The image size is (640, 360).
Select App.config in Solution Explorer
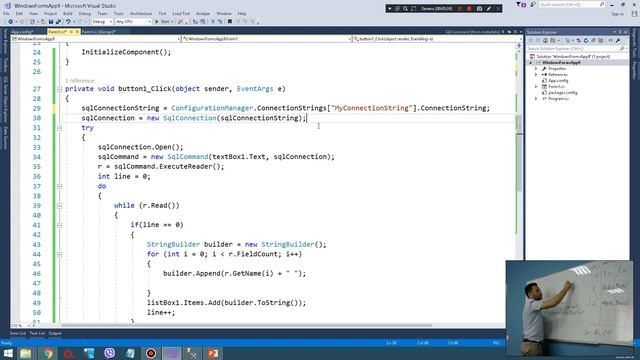pyautogui.click(x=558, y=81)
